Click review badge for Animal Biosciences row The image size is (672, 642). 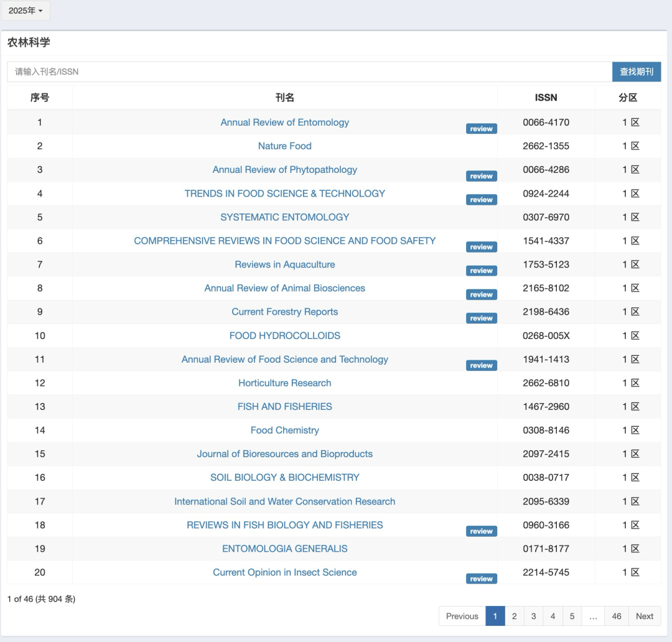[481, 294]
